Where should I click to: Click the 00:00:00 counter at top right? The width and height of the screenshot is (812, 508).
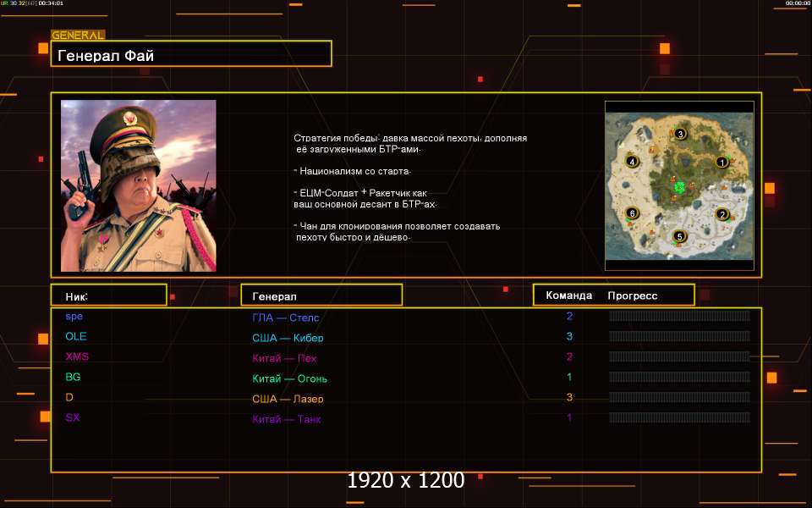(798, 3)
